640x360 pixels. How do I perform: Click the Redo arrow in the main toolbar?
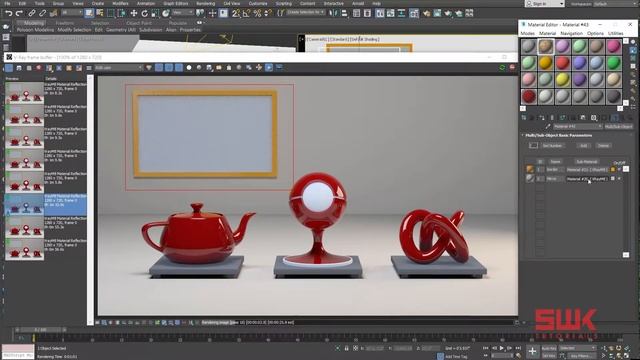19,13
